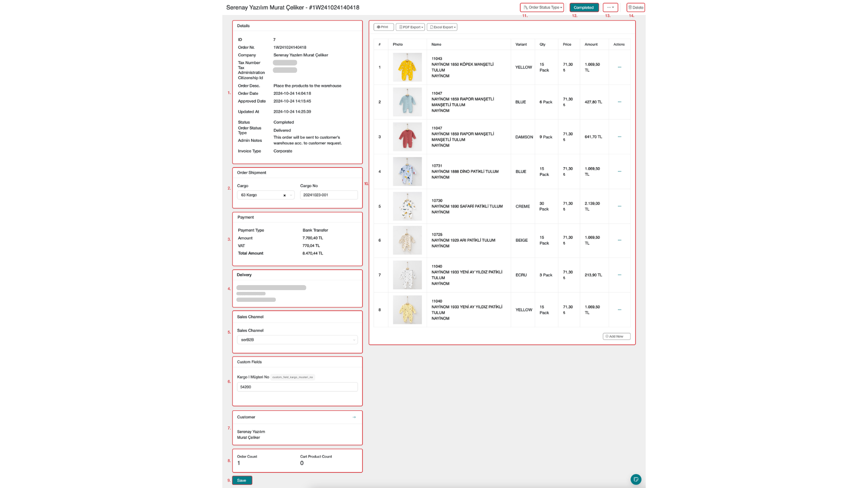Clear the 63 Kargo cargo selection
Image resolution: width=868 pixels, height=488 pixels.
[x=284, y=195]
